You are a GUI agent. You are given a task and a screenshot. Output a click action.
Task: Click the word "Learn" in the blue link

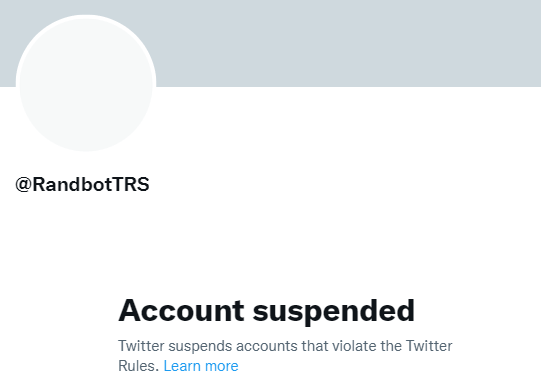tap(182, 366)
